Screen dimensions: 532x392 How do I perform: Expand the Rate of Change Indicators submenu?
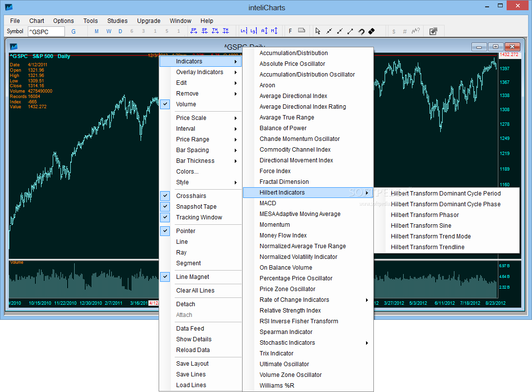pos(308,300)
